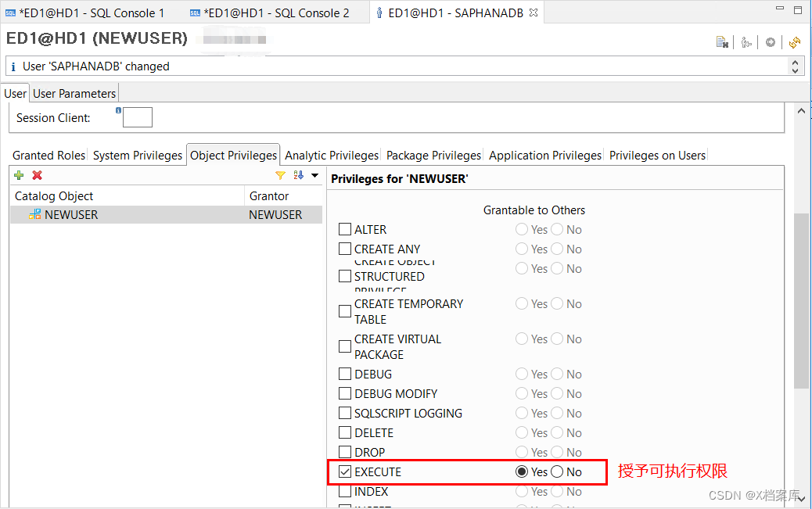Check the CREATE VIRTUAL PACKAGE checkbox
Image resolution: width=812 pixels, height=509 pixels.
(345, 346)
